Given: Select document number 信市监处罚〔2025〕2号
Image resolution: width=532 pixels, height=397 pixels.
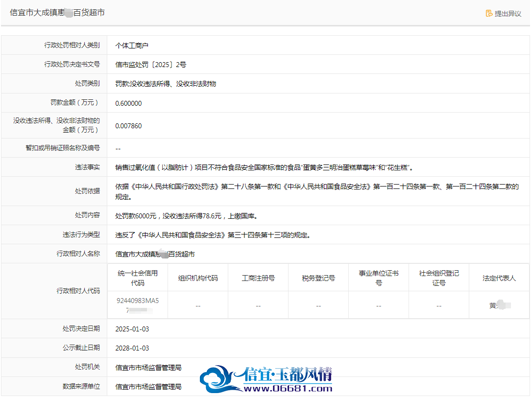Looking at the screenshot, I should tap(151, 65).
